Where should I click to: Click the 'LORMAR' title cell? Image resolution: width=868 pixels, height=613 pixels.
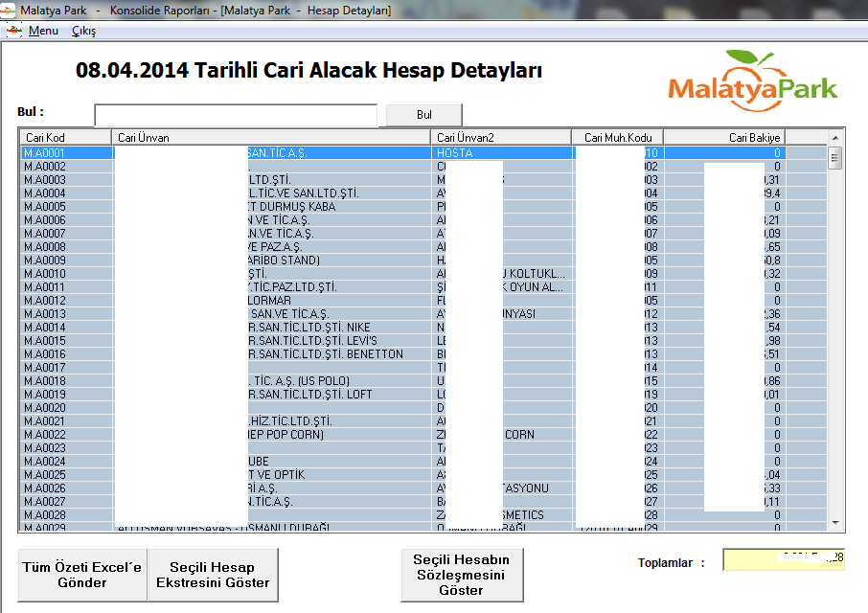click(x=269, y=301)
